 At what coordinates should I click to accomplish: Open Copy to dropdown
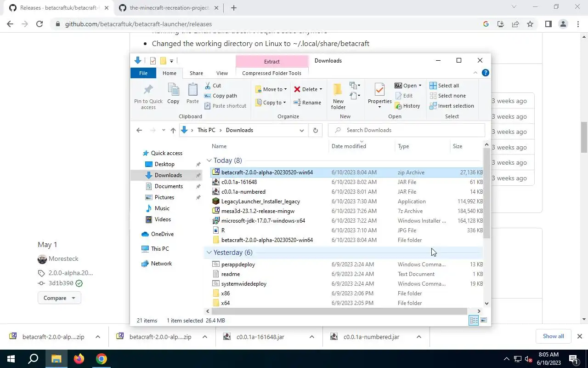[x=271, y=103]
